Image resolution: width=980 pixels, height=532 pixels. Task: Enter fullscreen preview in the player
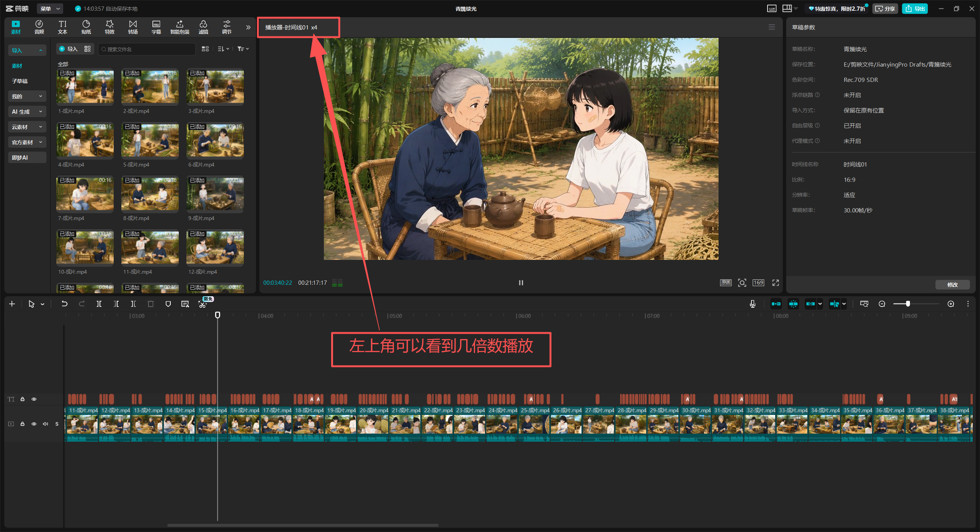[x=776, y=283]
